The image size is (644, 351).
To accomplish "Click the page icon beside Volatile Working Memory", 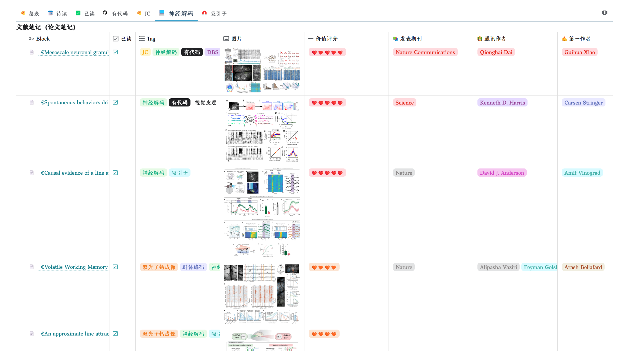I will (x=32, y=267).
